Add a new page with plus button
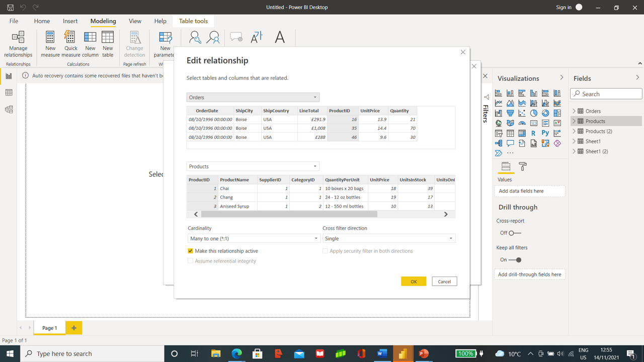The width and height of the screenshot is (644, 362). point(73,328)
